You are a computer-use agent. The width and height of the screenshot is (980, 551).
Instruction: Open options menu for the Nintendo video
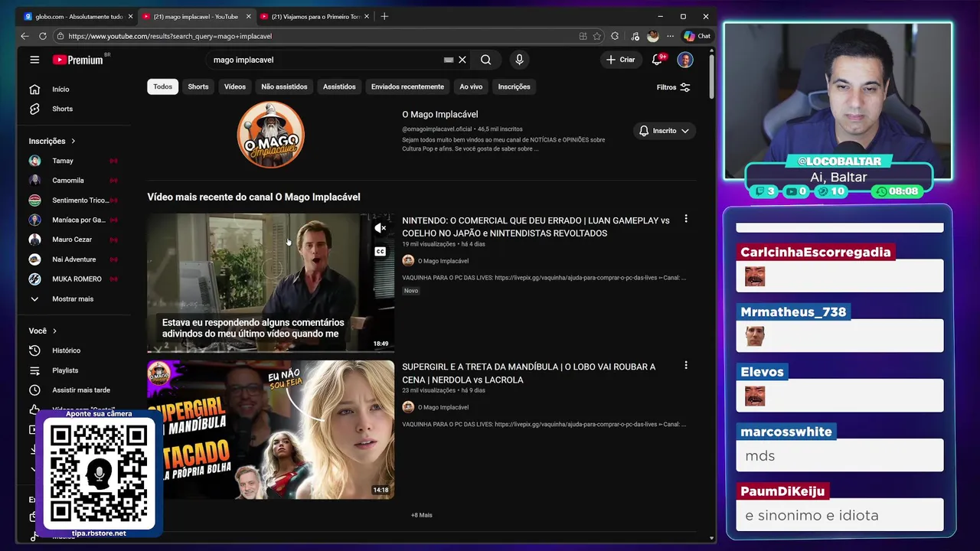click(685, 219)
